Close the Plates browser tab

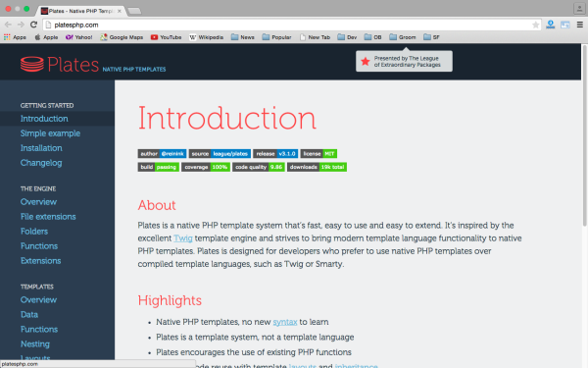click(x=120, y=11)
